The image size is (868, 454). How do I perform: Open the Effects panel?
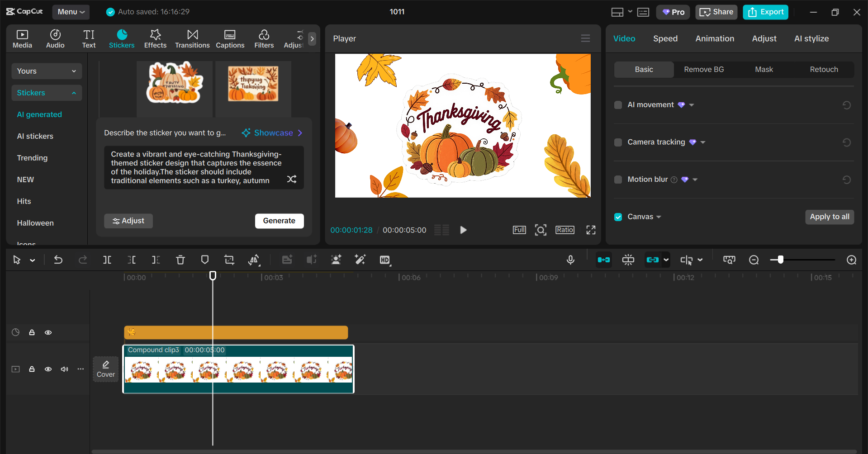(x=155, y=38)
